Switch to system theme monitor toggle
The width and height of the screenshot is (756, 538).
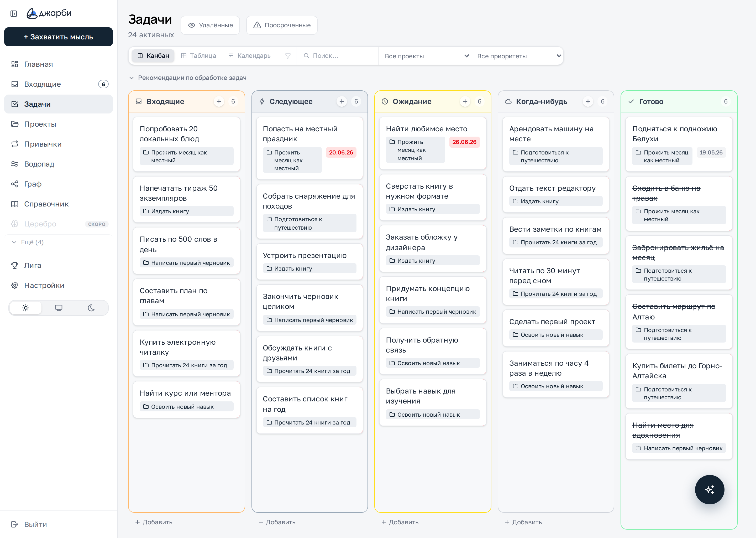[59, 308]
